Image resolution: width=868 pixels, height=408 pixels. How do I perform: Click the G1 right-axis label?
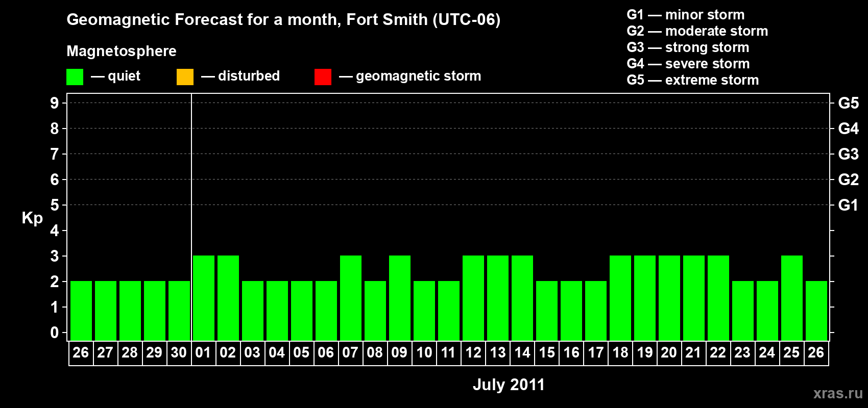coord(848,205)
